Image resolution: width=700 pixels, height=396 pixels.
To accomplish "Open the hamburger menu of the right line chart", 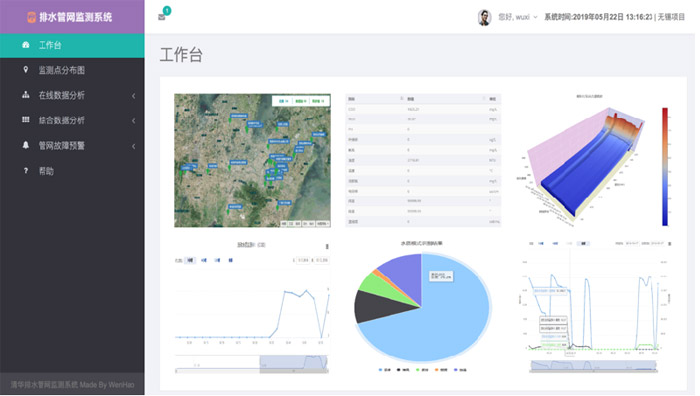I will pos(670,244).
